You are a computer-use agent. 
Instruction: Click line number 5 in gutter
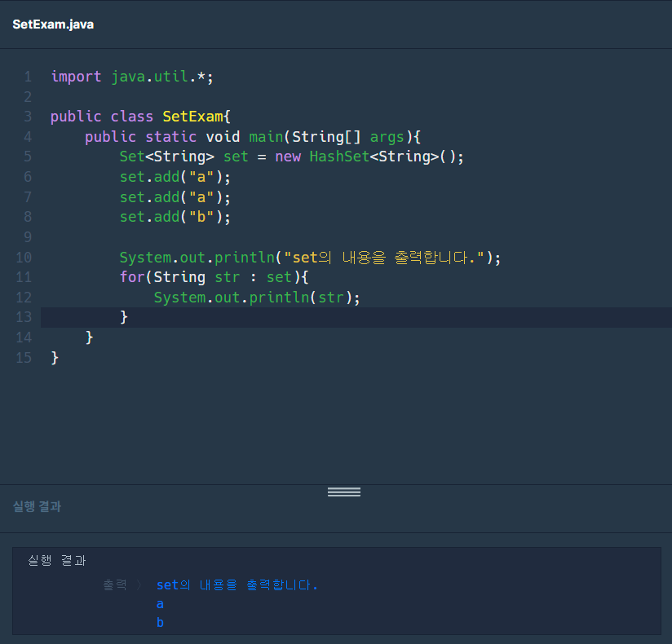point(28,157)
